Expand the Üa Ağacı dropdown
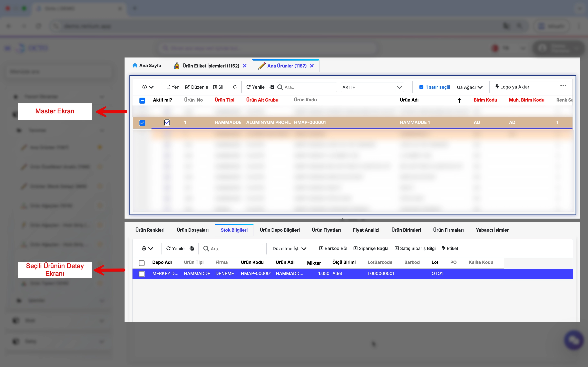The width and height of the screenshot is (588, 367). click(x=469, y=87)
